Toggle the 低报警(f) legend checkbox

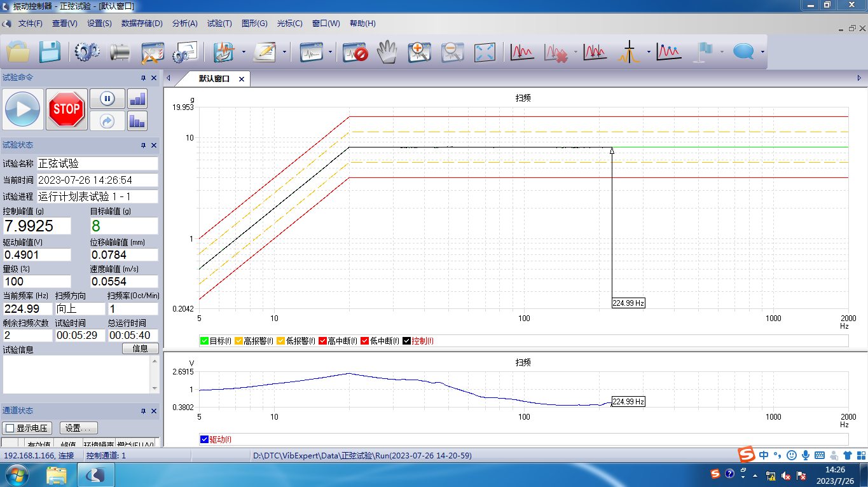(x=280, y=341)
